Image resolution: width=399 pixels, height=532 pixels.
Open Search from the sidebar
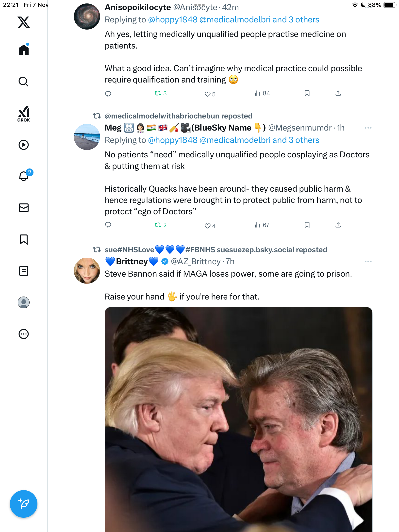click(24, 82)
